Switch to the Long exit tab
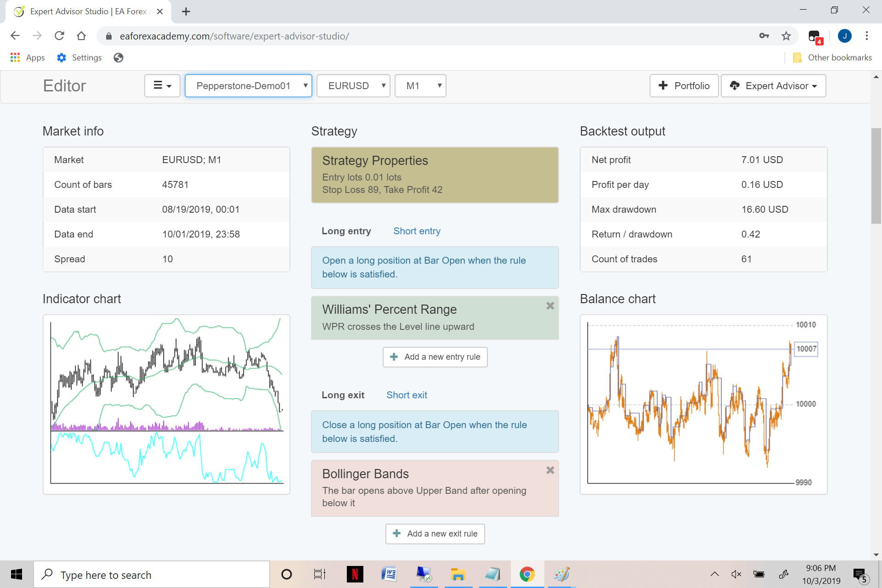 coord(343,395)
